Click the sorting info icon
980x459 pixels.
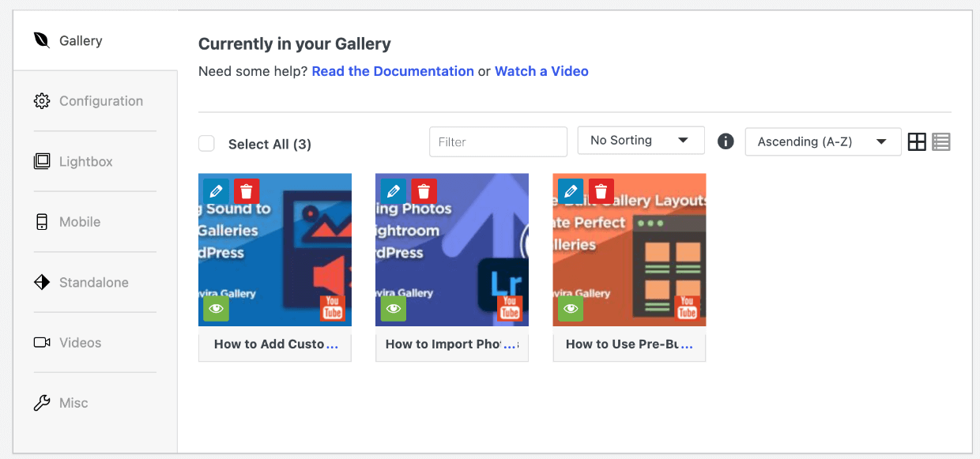[726, 141]
